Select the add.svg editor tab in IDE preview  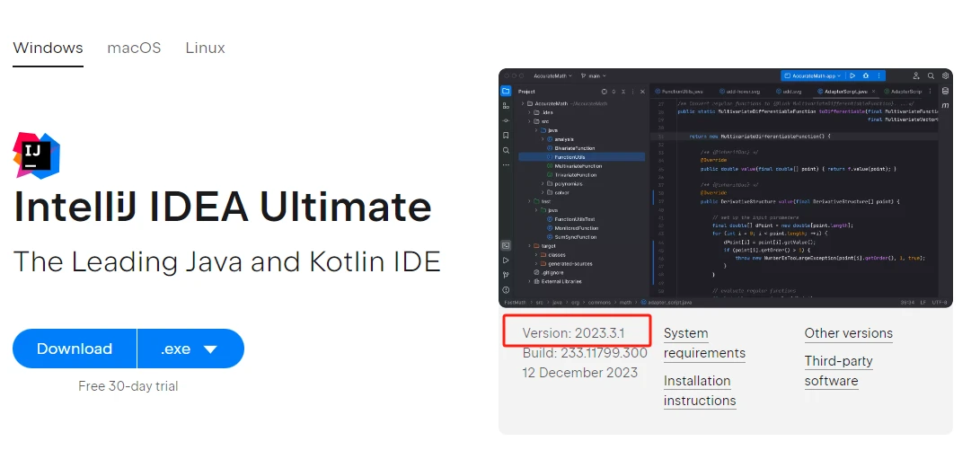click(789, 92)
